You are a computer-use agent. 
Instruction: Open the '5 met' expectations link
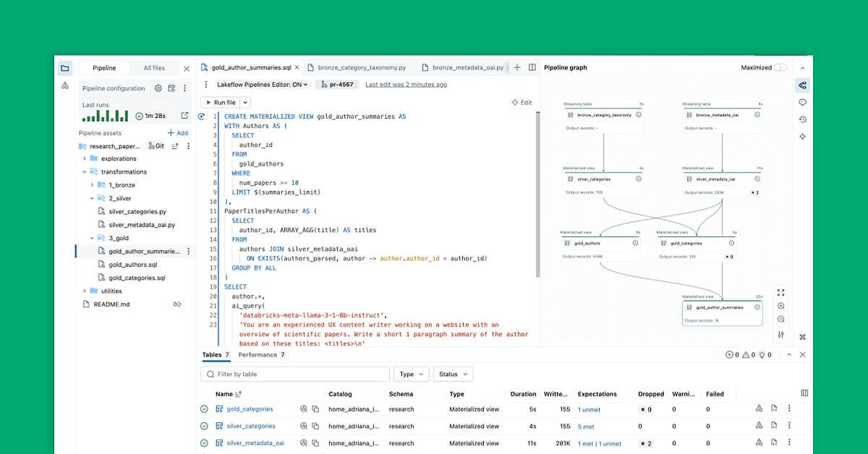click(x=586, y=427)
